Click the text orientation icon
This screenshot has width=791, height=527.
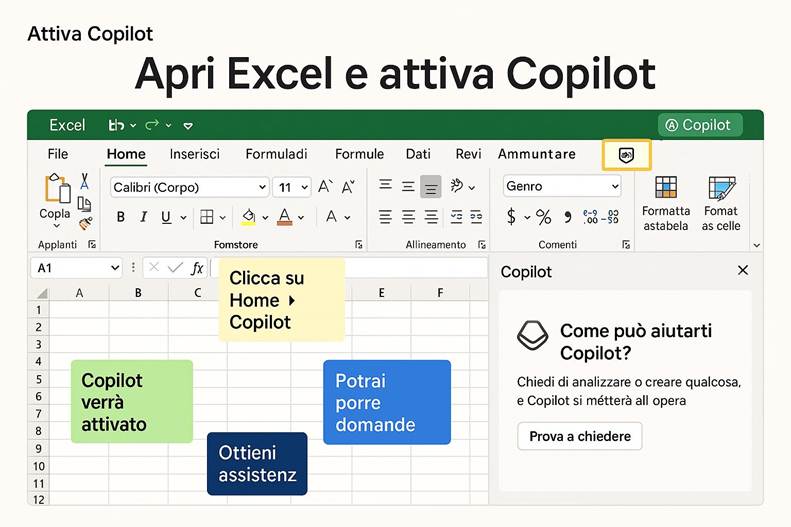[x=457, y=186]
